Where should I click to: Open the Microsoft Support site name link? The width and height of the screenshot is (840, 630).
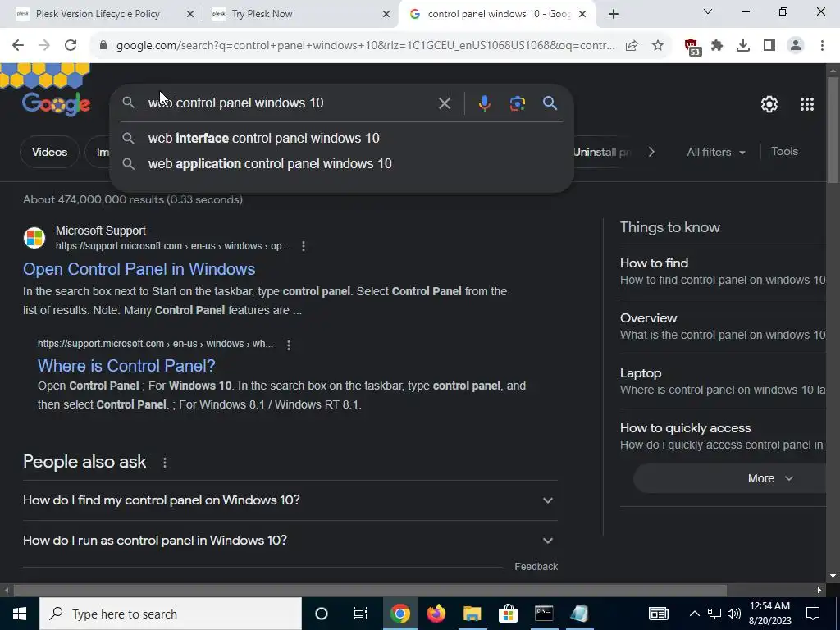[101, 231]
